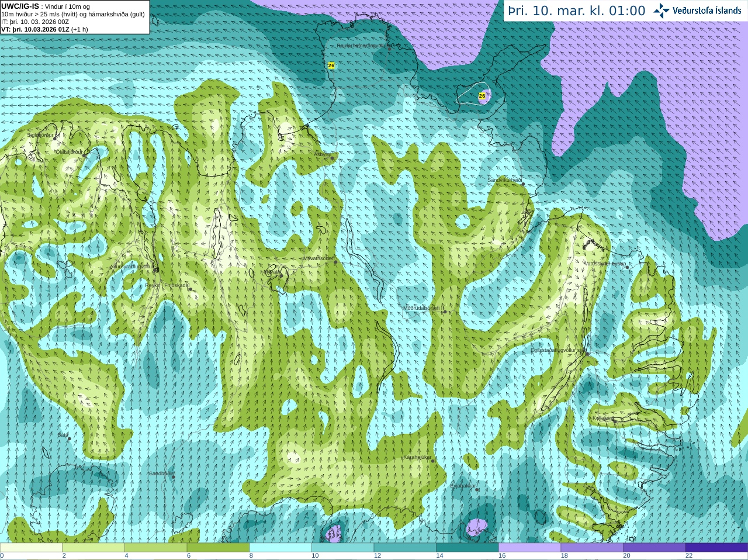Click the VT: þri. 10.03.2026 01Z line
Screen dimensions: 748x560
pyautogui.click(x=44, y=29)
